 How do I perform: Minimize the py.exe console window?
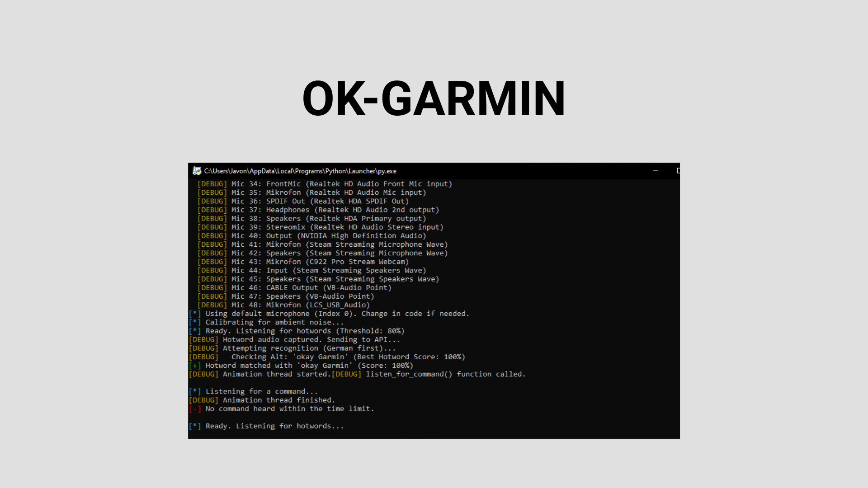click(656, 171)
